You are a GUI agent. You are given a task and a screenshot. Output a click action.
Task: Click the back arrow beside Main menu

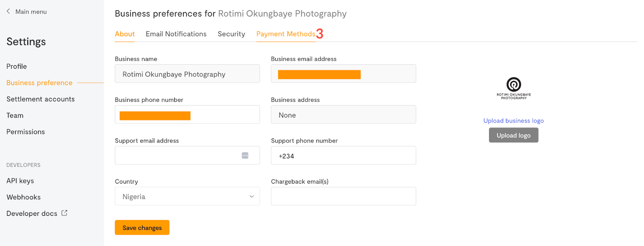pyautogui.click(x=8, y=11)
